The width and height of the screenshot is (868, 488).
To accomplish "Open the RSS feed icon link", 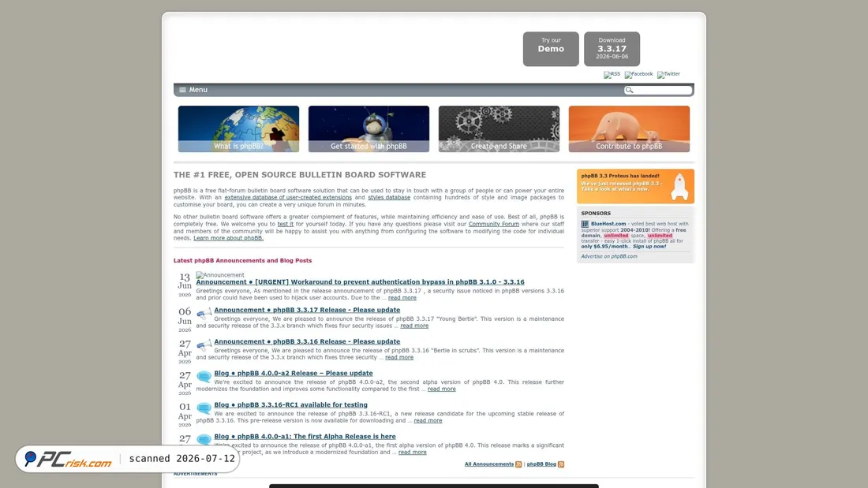I will 612,74.
